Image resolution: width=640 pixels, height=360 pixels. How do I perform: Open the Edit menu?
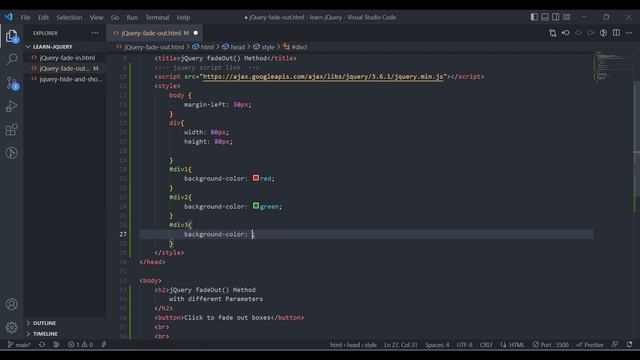pyautogui.click(x=43, y=18)
